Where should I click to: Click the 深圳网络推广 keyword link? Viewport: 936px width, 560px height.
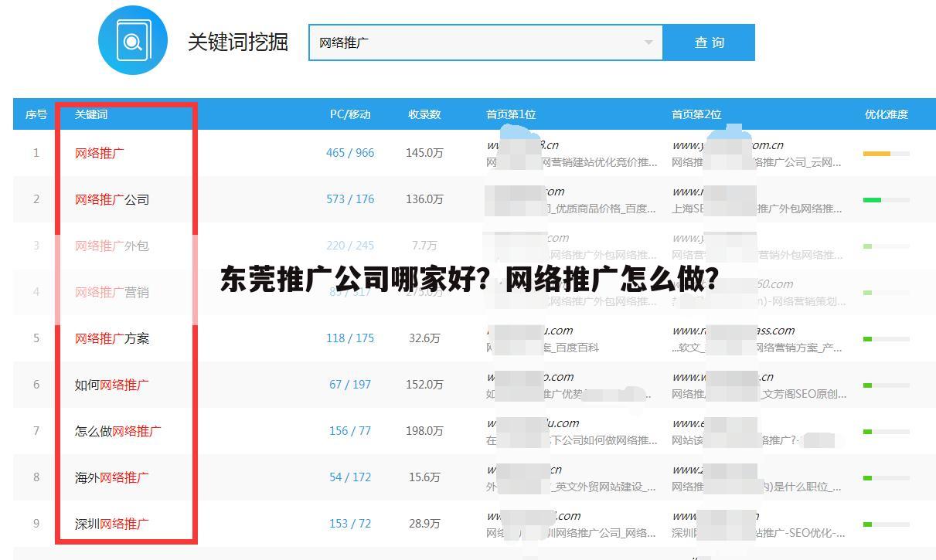[x=113, y=524]
